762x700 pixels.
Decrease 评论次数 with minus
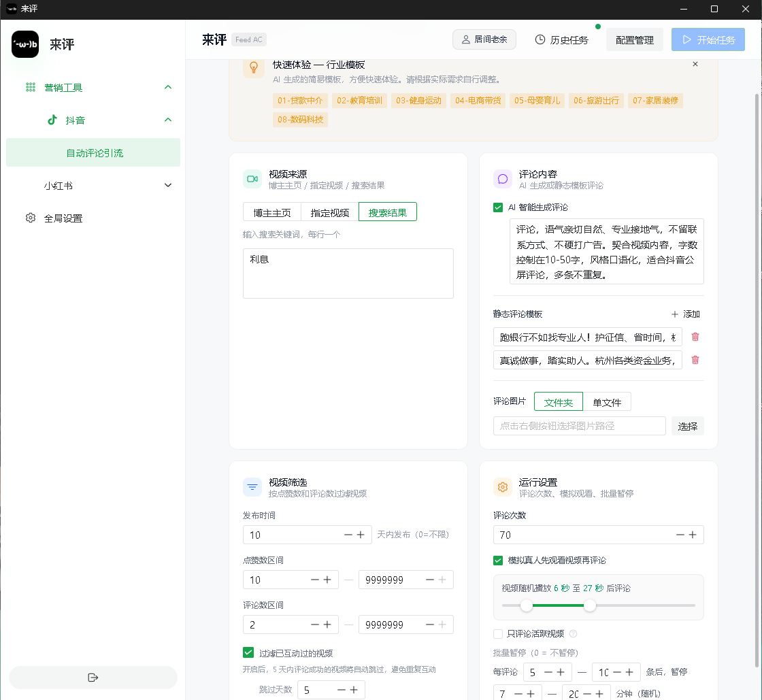680,534
